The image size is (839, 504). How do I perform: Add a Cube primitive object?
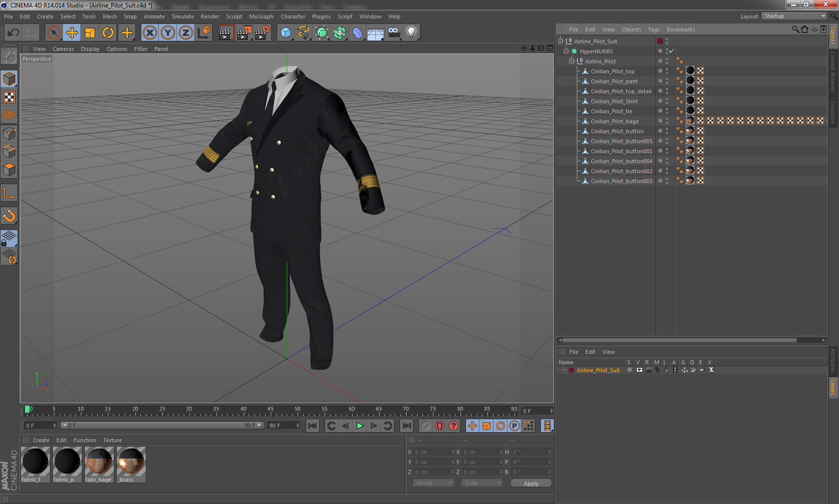click(x=286, y=33)
